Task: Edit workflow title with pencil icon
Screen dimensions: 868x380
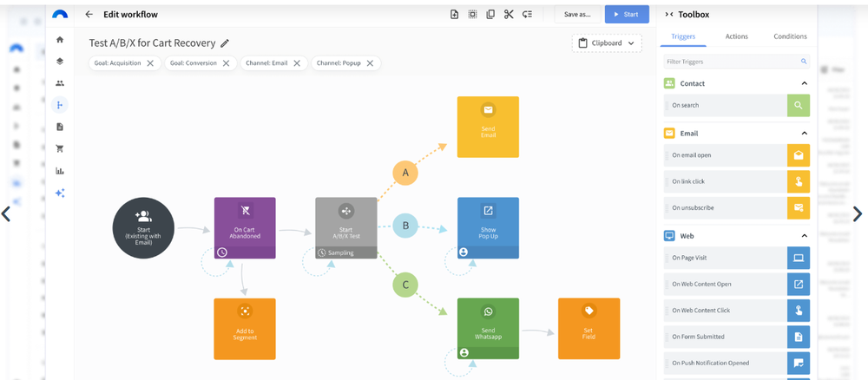Action: [224, 43]
